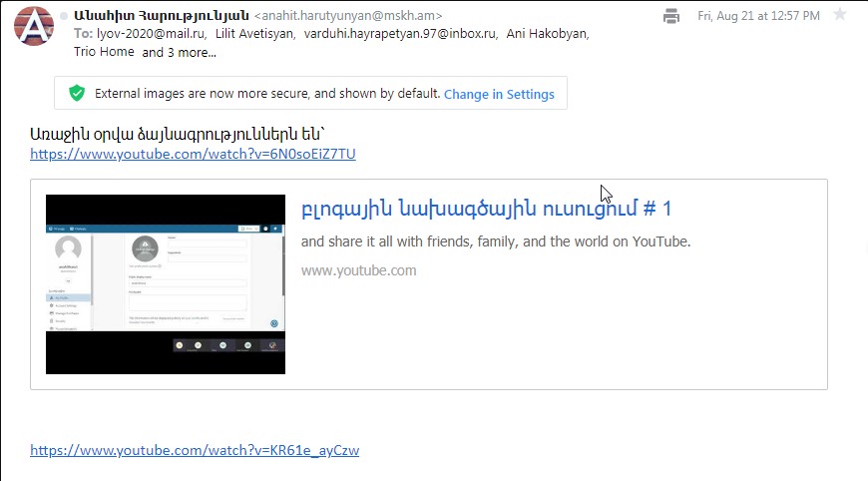This screenshot has height=481, width=868.
Task: Click the www.youtube.com source text in preview card
Action: 358,270
